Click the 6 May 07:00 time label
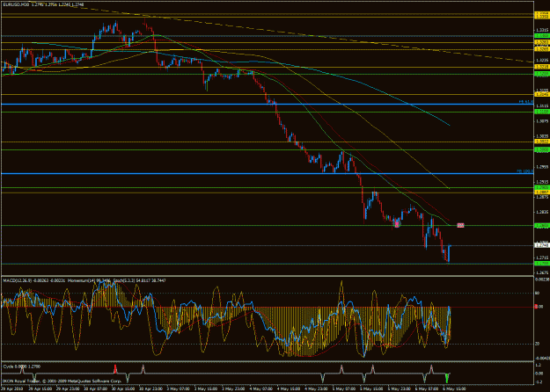 (x=427, y=389)
